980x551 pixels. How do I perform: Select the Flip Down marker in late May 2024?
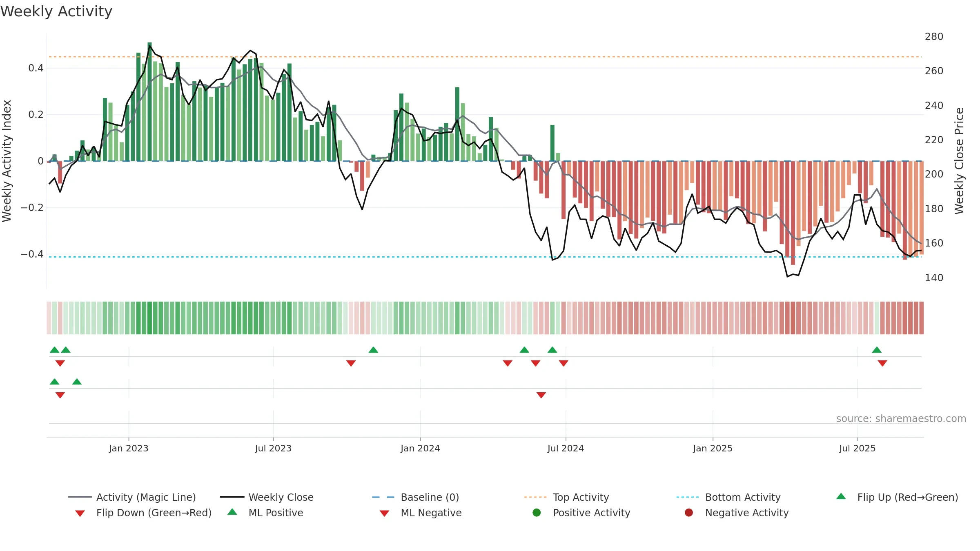click(x=536, y=363)
